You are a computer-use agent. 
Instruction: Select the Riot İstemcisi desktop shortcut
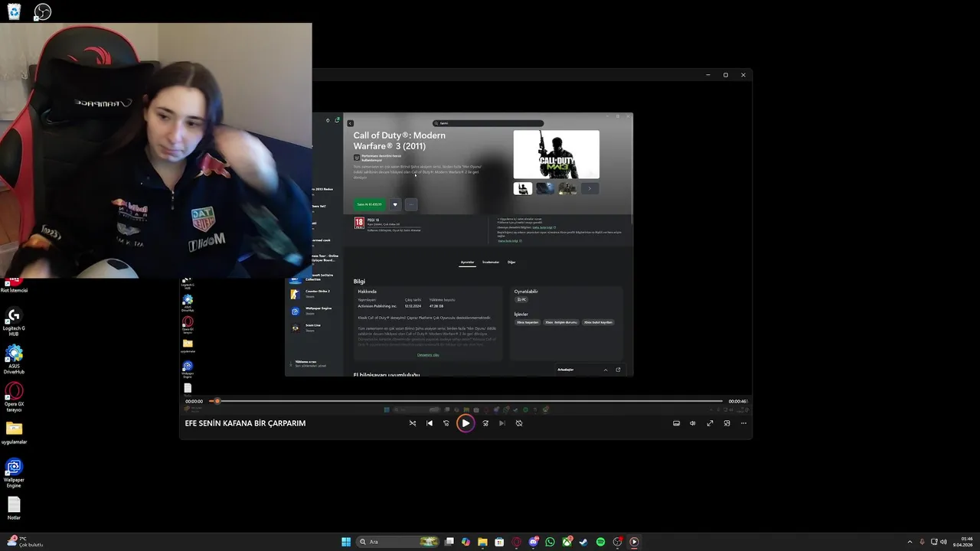(x=14, y=285)
